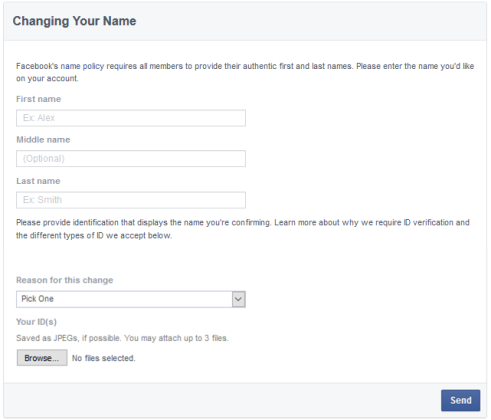Viewport: 491px width, 420px height.
Task: Open the Pick One reason dropdown
Action: (131, 299)
